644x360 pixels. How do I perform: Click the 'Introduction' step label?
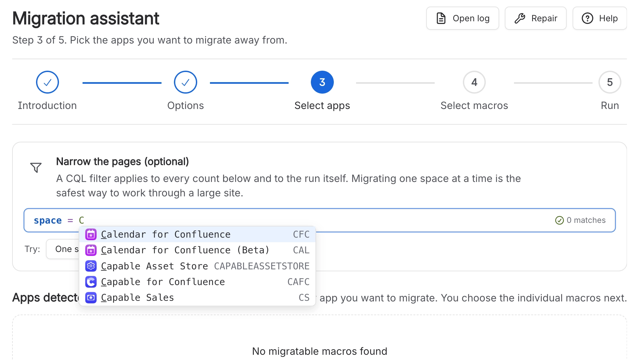pyautogui.click(x=47, y=105)
